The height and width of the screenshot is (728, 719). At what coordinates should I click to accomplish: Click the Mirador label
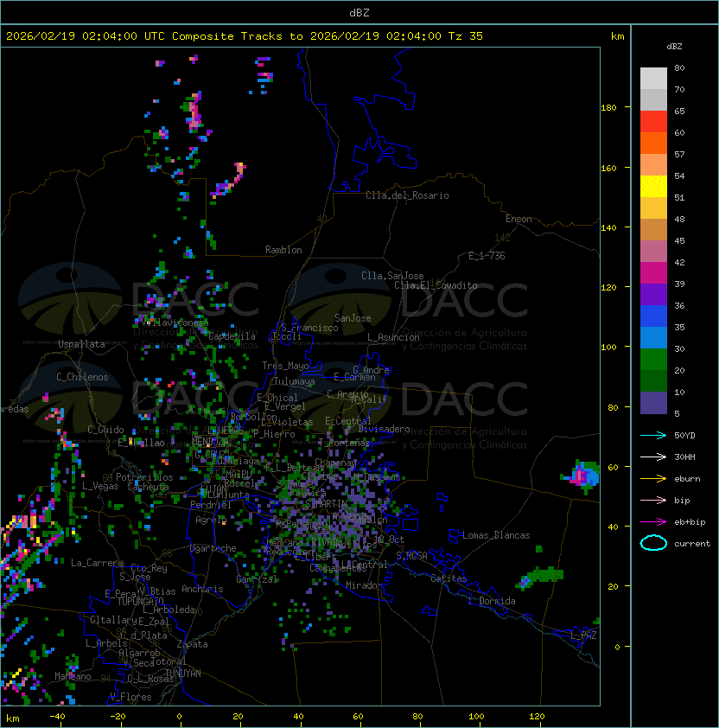pyautogui.click(x=365, y=585)
